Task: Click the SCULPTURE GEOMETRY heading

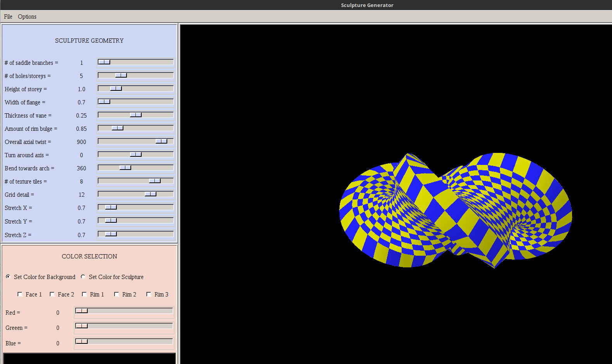Action: 89,41
